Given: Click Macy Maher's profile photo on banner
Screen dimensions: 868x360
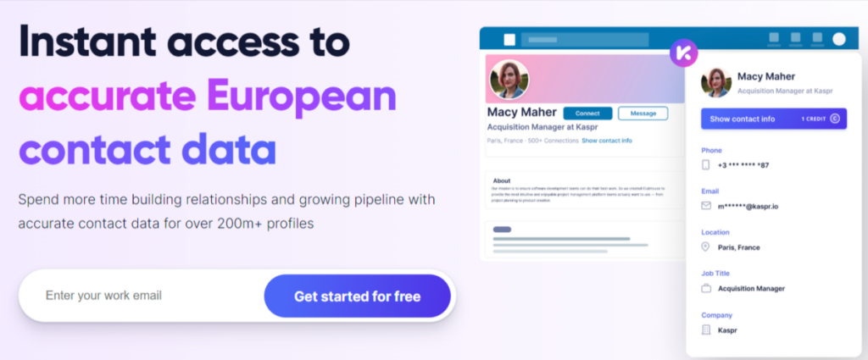Looking at the screenshot, I should pyautogui.click(x=509, y=80).
